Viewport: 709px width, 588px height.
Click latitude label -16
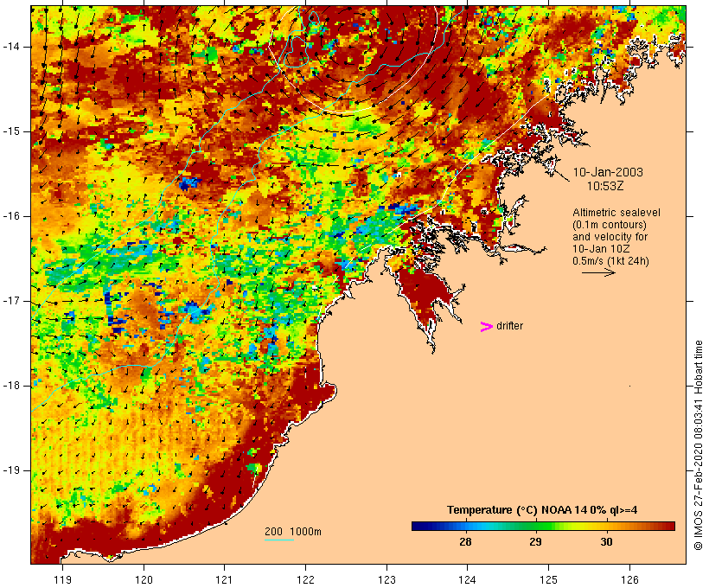[x=11, y=216]
